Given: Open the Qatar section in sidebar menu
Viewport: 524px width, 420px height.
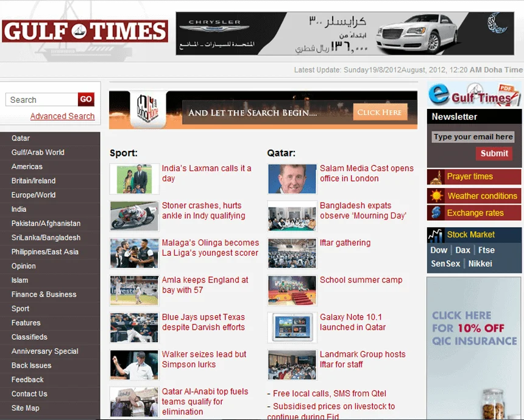Looking at the screenshot, I should (21, 138).
